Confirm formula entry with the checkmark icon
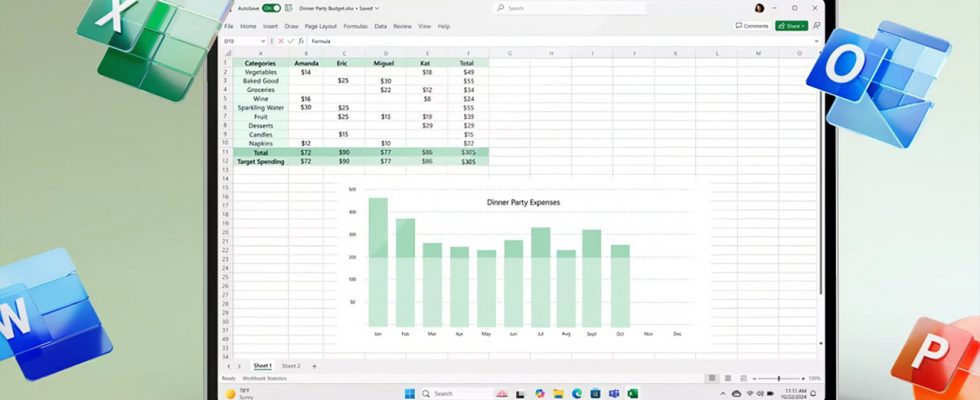This screenshot has width=980, height=400. tap(290, 41)
